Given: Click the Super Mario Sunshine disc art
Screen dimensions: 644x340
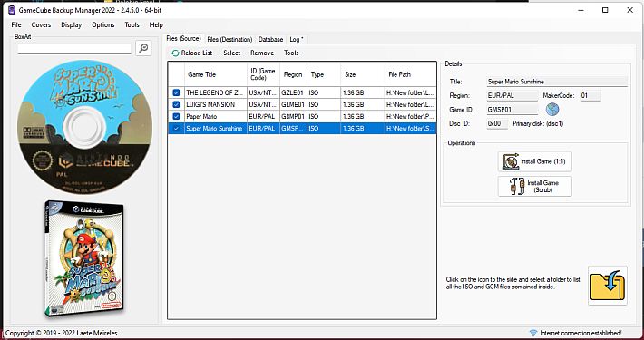Looking at the screenshot, I should tap(84, 127).
